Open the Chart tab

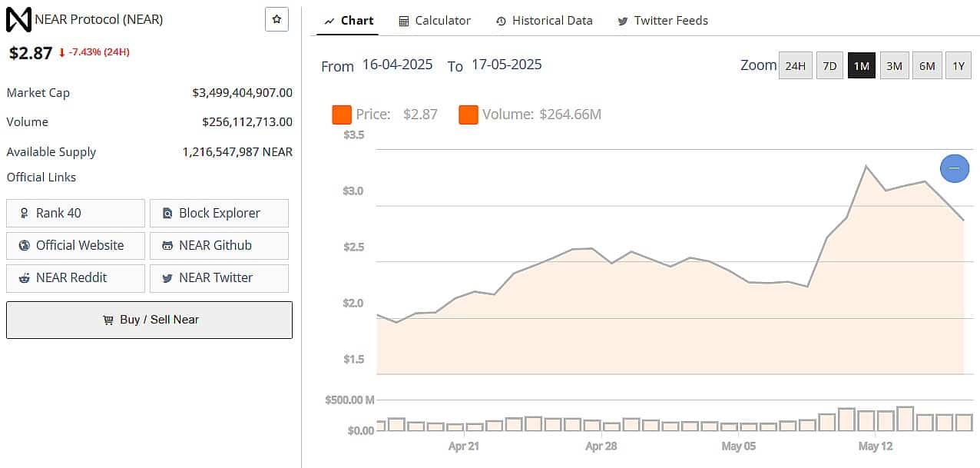coord(349,21)
